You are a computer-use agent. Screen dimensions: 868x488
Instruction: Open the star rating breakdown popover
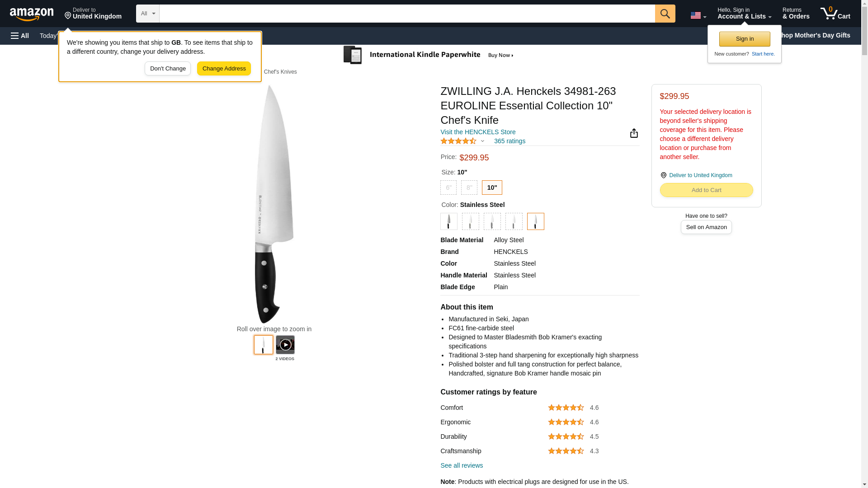[x=462, y=141]
